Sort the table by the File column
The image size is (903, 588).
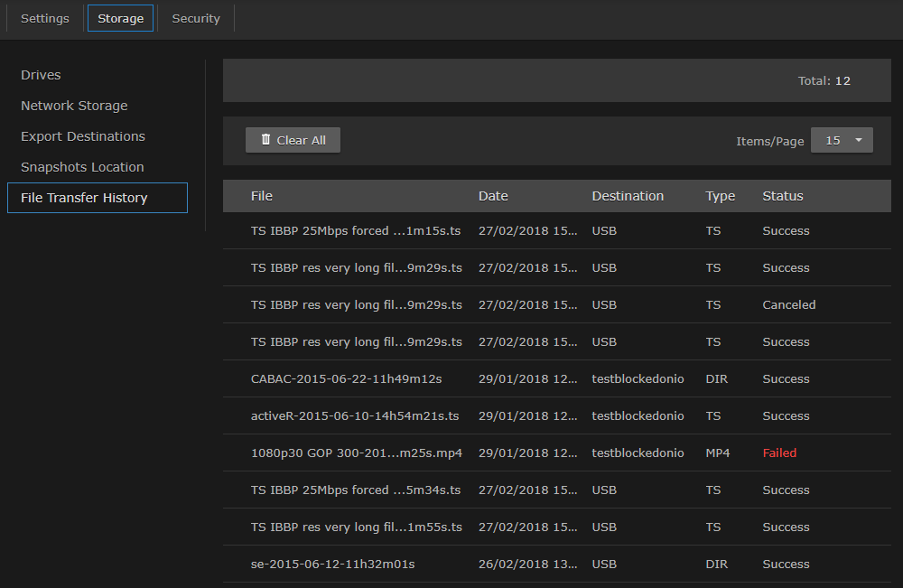point(262,196)
